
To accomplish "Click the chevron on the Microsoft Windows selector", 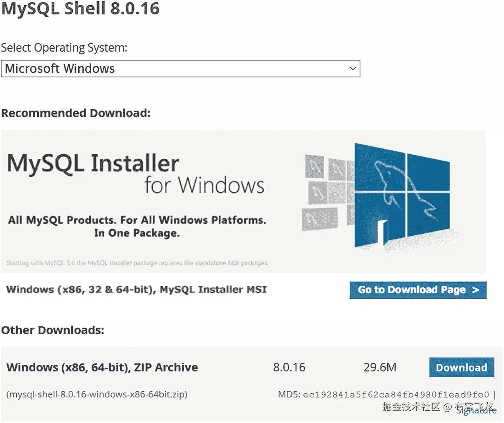I will tap(352, 69).
